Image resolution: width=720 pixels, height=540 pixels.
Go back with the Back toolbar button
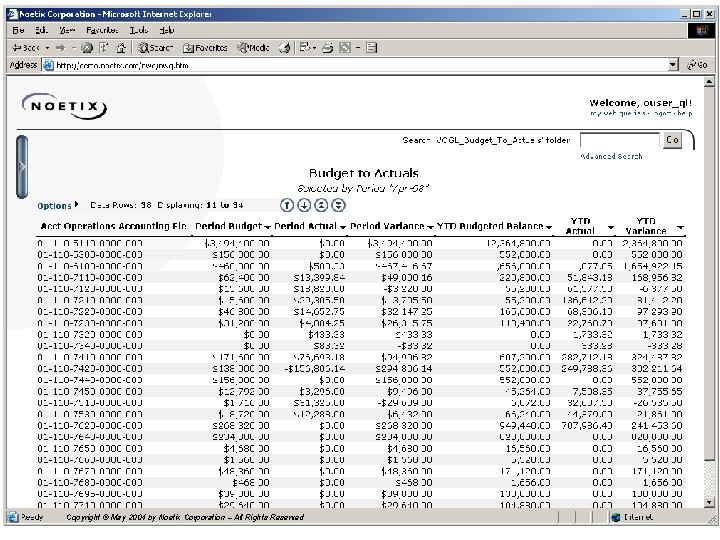pos(26,48)
